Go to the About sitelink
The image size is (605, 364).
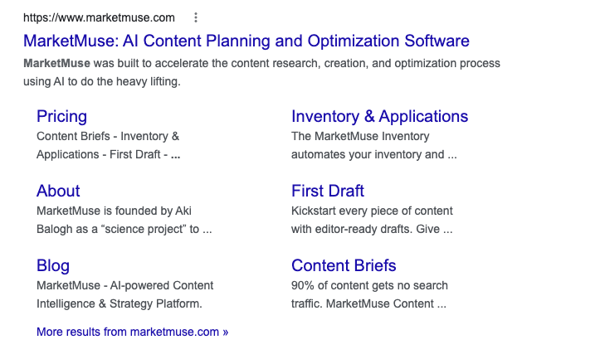(58, 191)
